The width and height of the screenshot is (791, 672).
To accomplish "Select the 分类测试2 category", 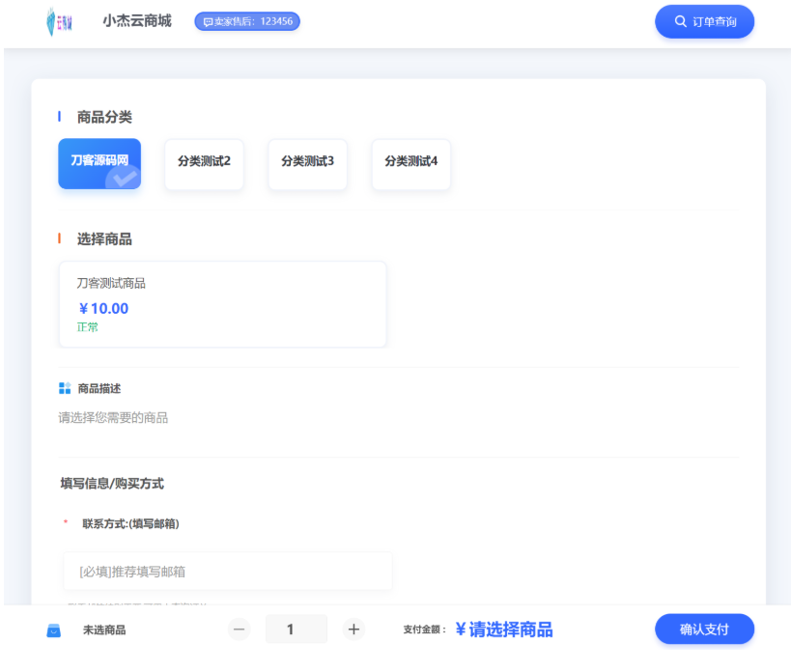I will pyautogui.click(x=203, y=164).
